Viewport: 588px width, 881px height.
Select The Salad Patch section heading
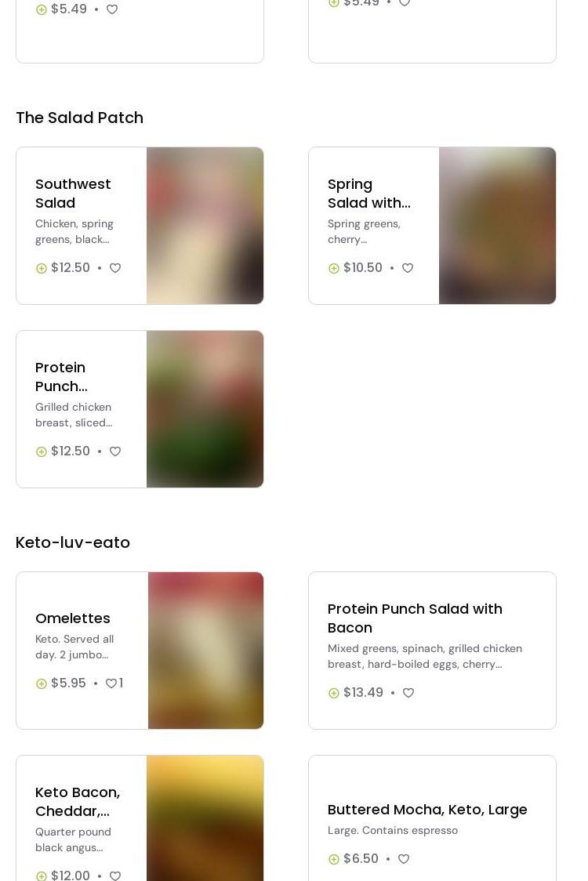(x=80, y=118)
